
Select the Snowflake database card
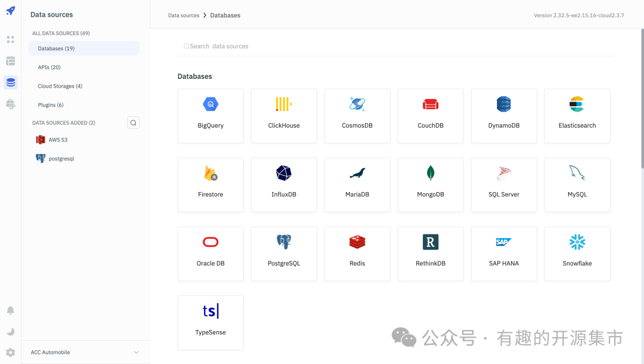tap(577, 254)
